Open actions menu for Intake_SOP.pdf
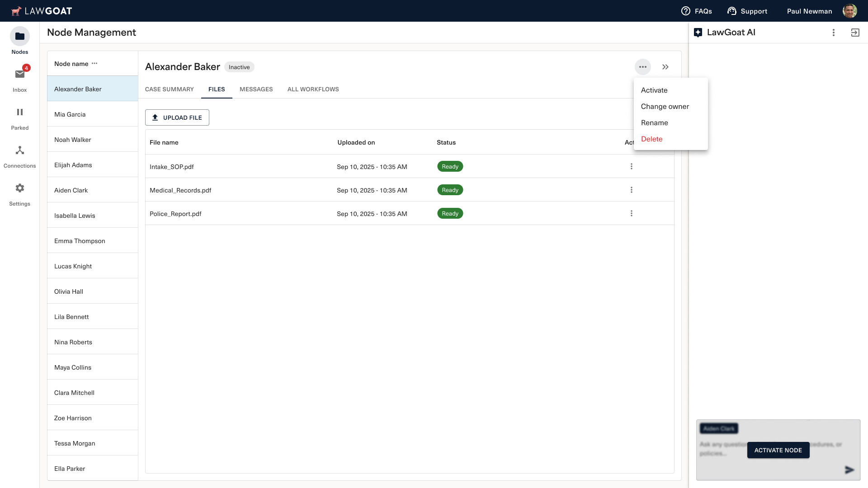This screenshot has width=868, height=488. pos(632,167)
